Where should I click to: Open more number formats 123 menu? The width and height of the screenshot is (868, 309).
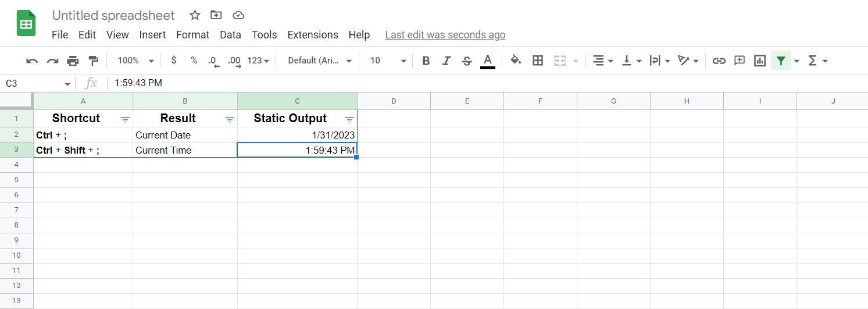click(x=258, y=61)
